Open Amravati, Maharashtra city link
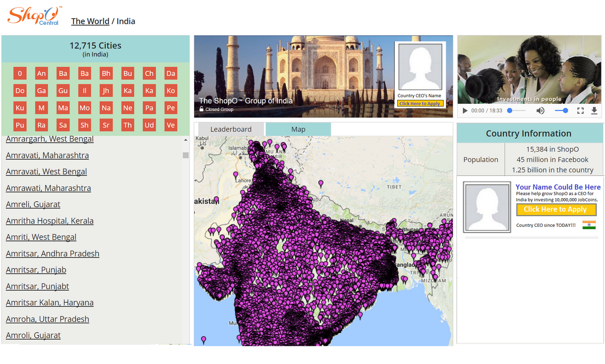This screenshot has height=364, width=605. (x=47, y=155)
